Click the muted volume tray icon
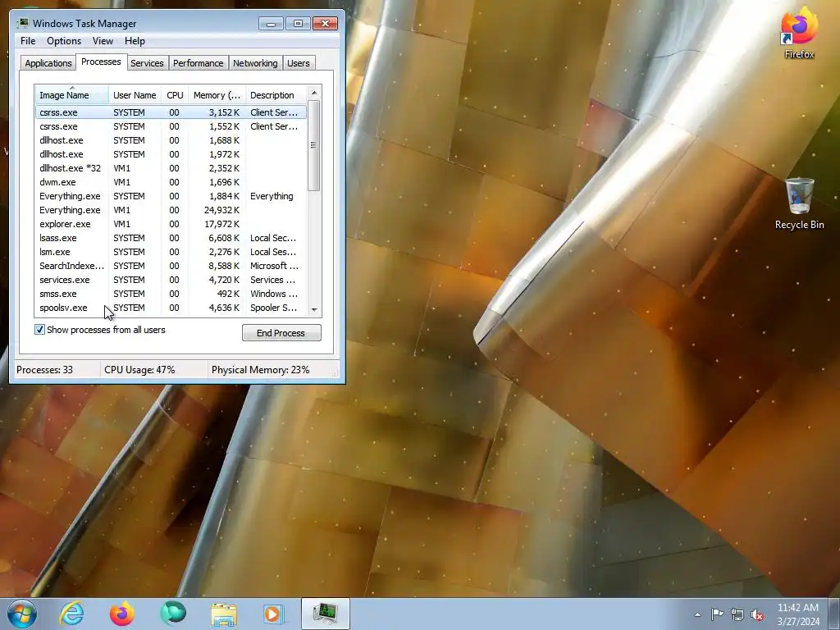This screenshot has width=840, height=630. point(757,614)
